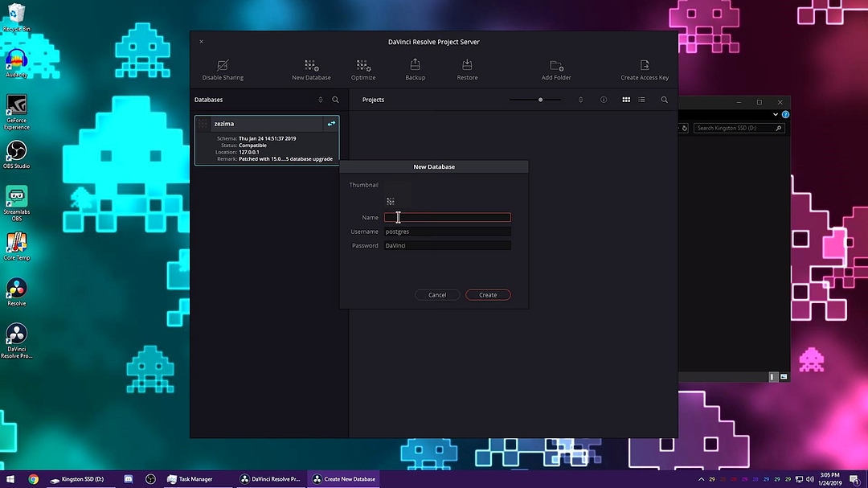Switch to the Task Manager taskbar item

[191, 478]
